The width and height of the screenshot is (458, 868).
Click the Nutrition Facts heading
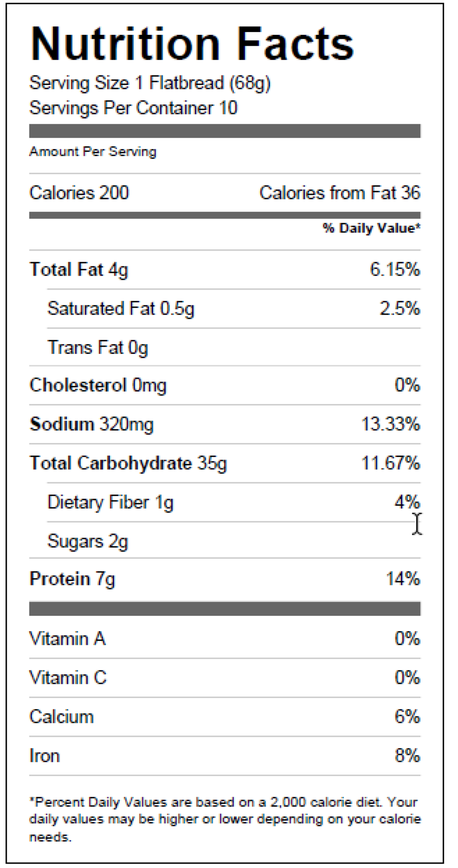tap(192, 44)
